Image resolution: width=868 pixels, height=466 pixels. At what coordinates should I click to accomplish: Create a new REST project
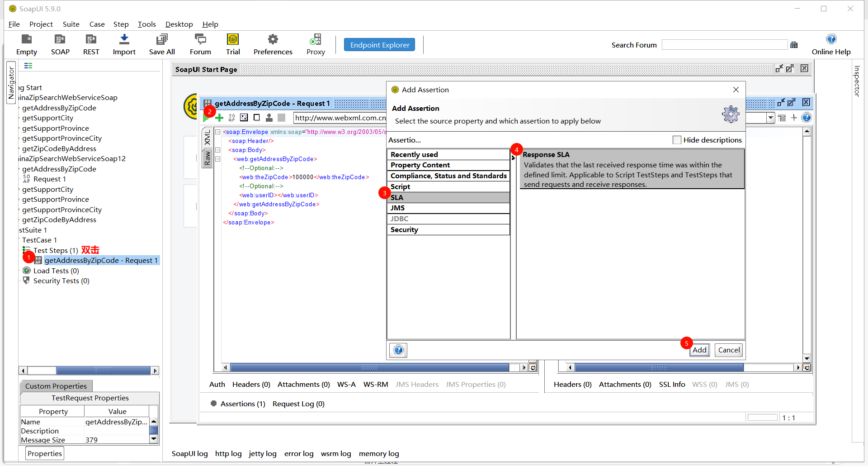91,44
